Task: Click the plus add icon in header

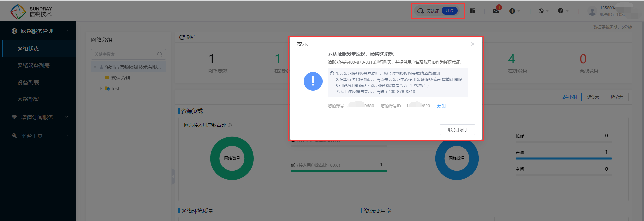Action: 512,11
